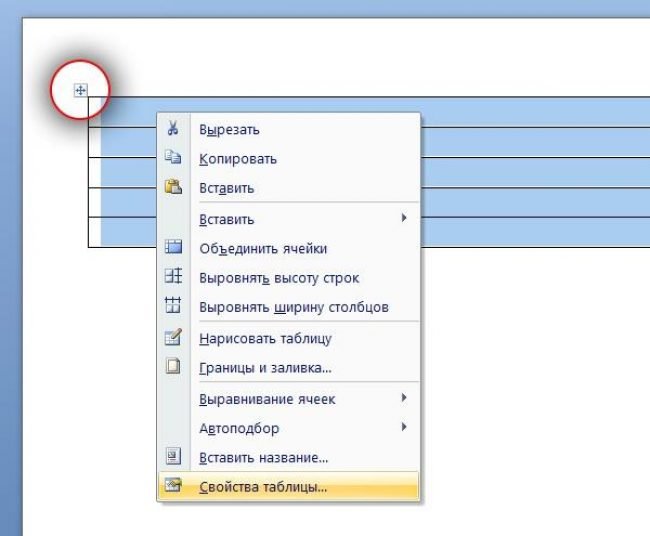Select the Копировать menu text
Screen dimensions: 650x536
(238, 159)
